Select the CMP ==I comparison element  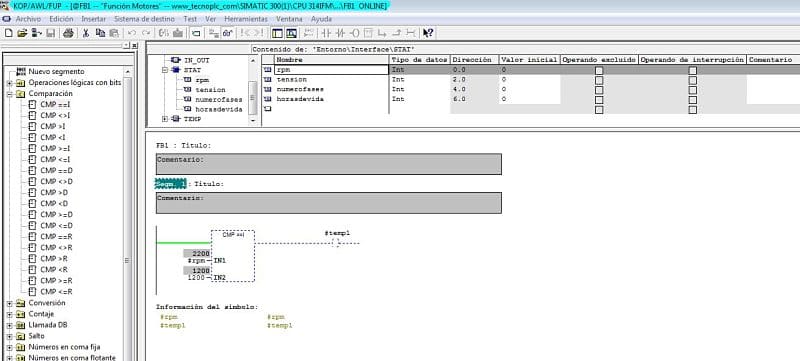56,105
